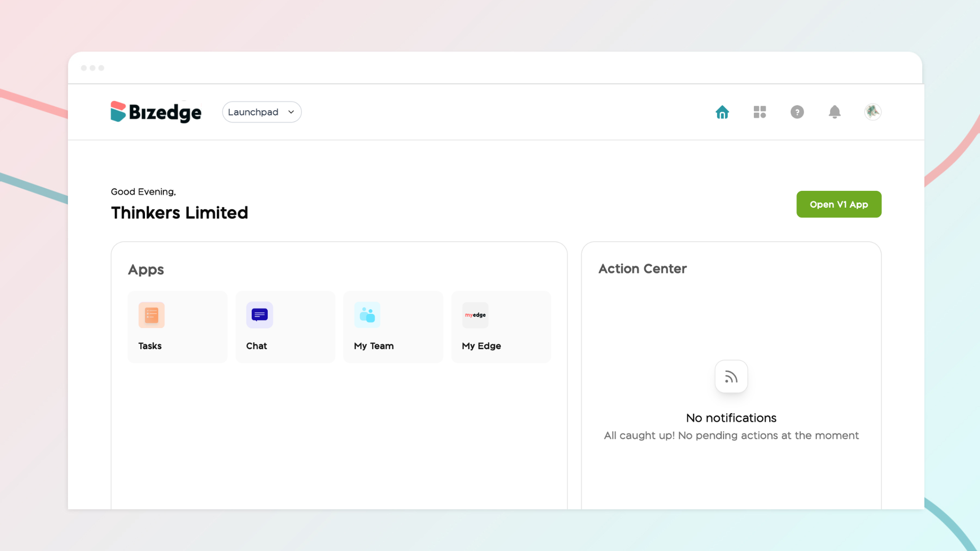Image resolution: width=980 pixels, height=551 pixels.
Task: Click the orange Tasks app icon
Action: 152,315
